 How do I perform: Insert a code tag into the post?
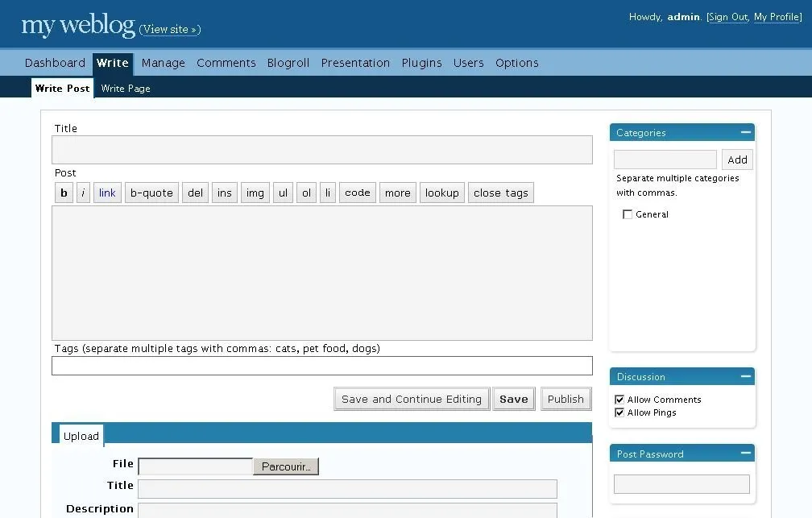(x=357, y=193)
